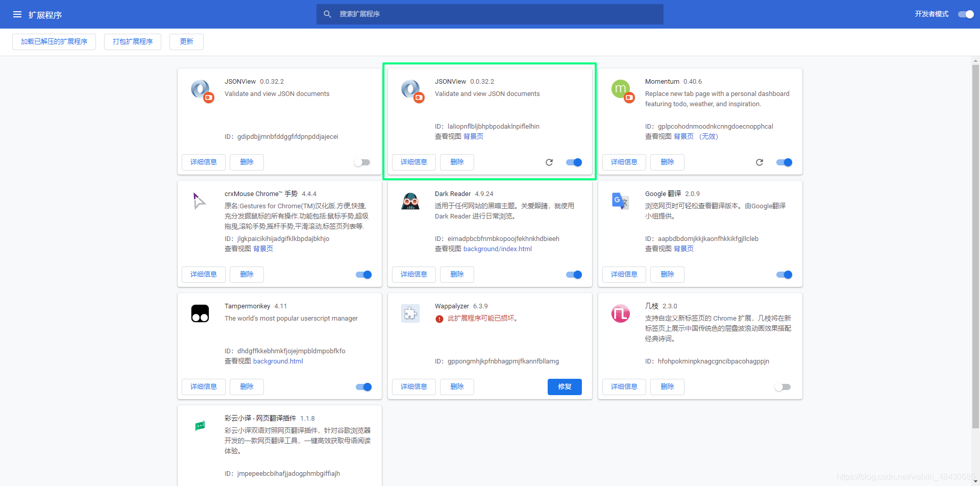The height and width of the screenshot is (486, 980).
Task: Click 删除 for first JSONView
Action: (247, 162)
